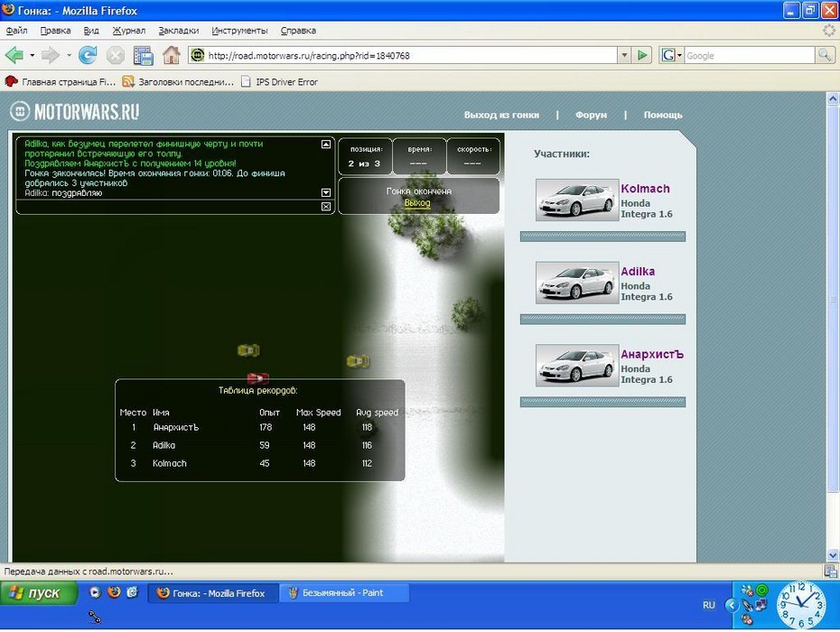This screenshot has height=632, width=840.
Task: Click the green Go arrow beside URL
Action: pos(642,55)
